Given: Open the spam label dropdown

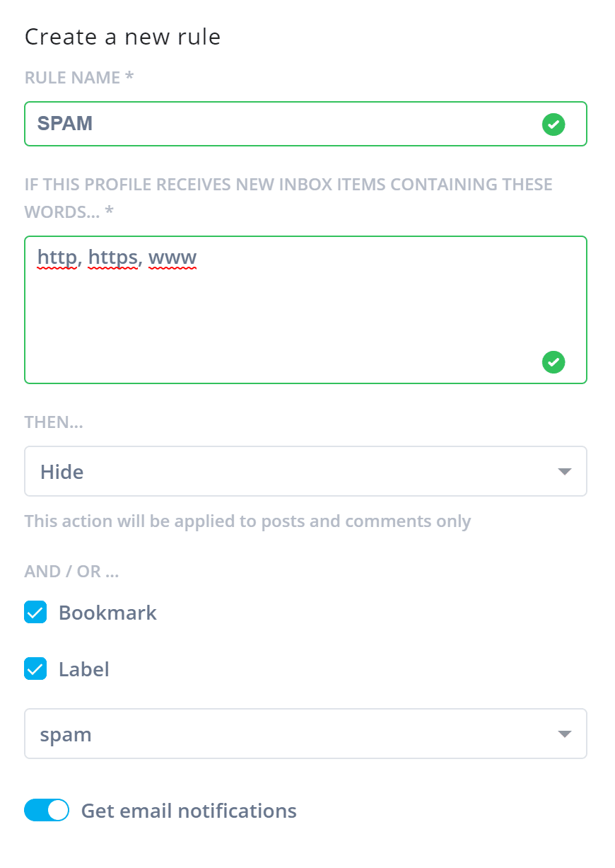Looking at the screenshot, I should (x=305, y=734).
